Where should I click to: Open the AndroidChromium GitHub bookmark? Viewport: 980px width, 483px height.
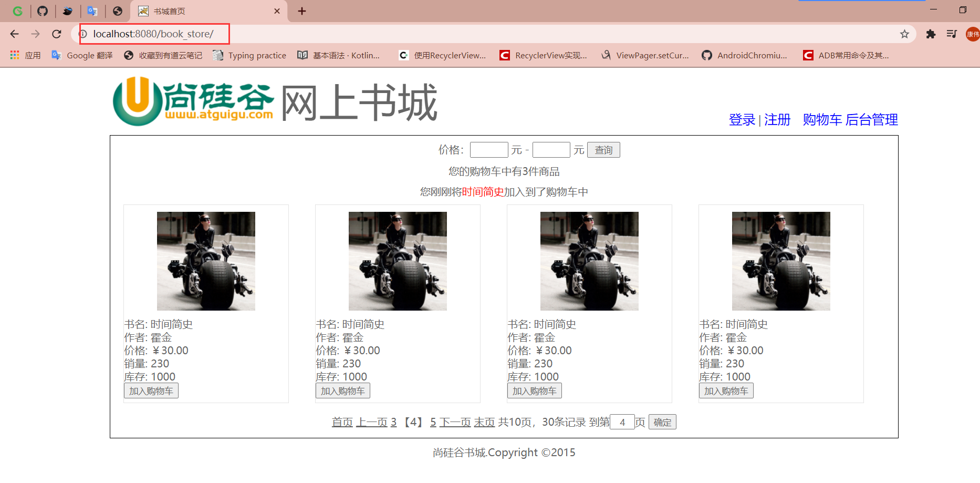coord(744,55)
